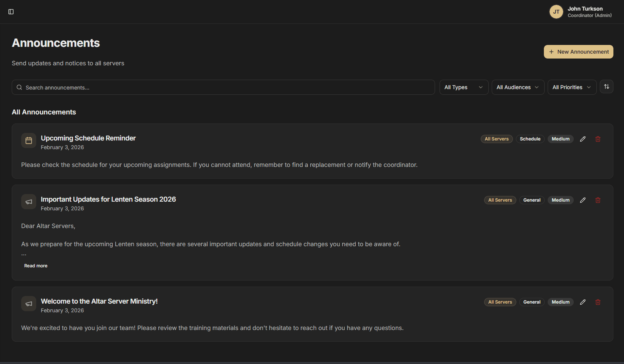This screenshot has height=364, width=624.
Task: Edit the Upcoming Schedule Reminder with the pencil icon
Action: click(x=582, y=139)
